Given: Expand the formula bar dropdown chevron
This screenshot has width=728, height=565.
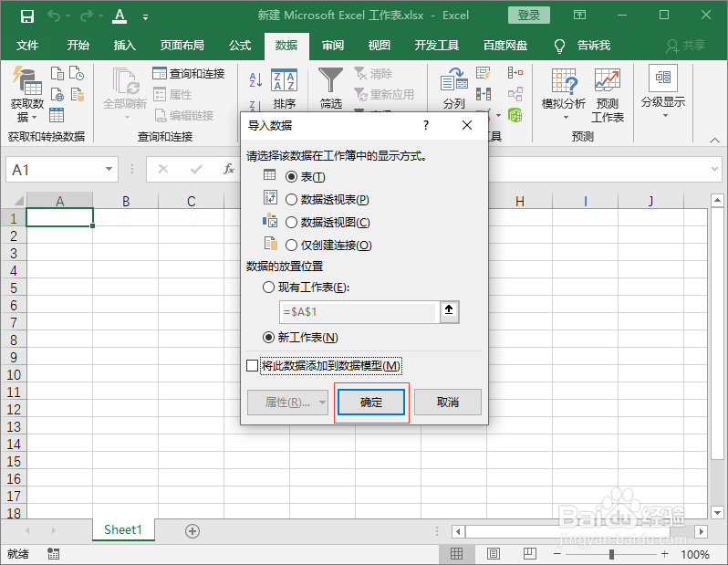Looking at the screenshot, I should (714, 169).
